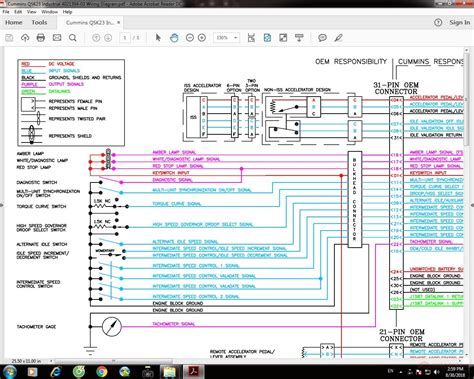Add a comment with speech bubble icon

coord(322,38)
